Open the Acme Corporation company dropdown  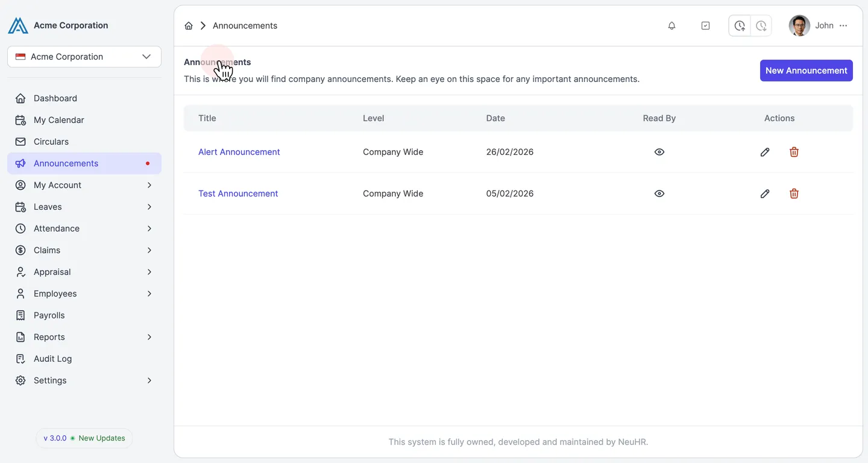coord(84,57)
